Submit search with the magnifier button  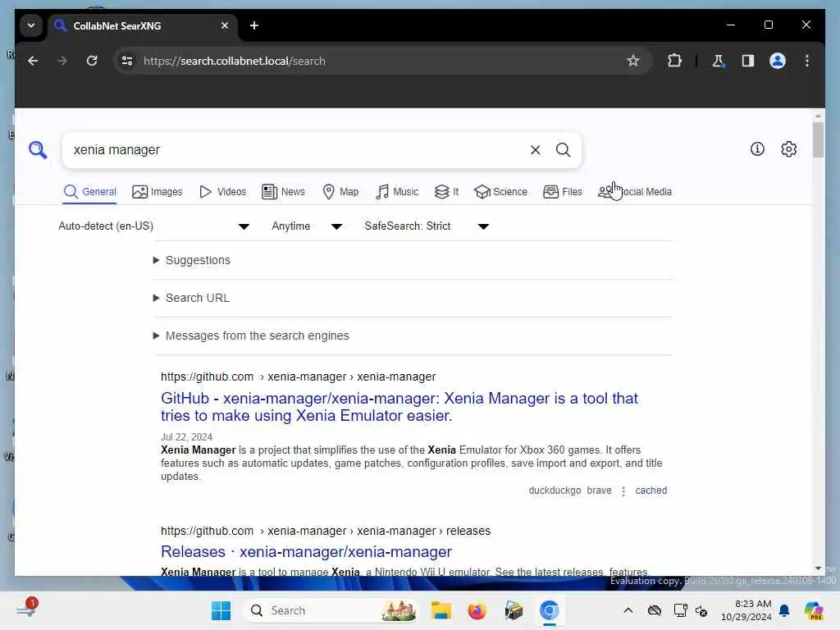tap(563, 150)
